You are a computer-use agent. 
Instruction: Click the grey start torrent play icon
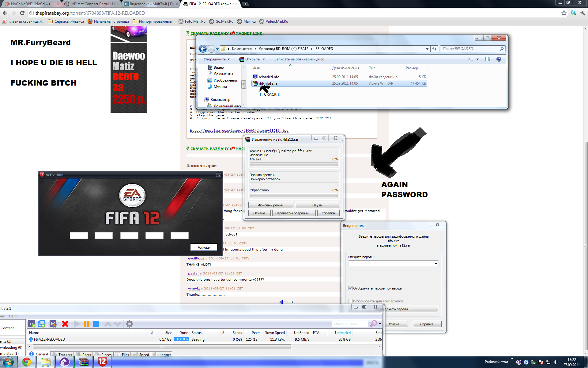tap(77, 324)
